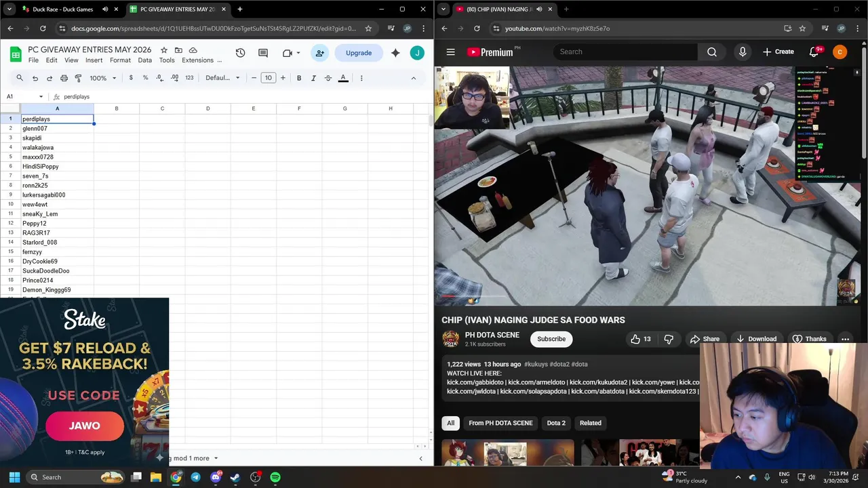868x488 pixels.
Task: Open more toolbar options three-dot menu
Action: click(x=361, y=78)
